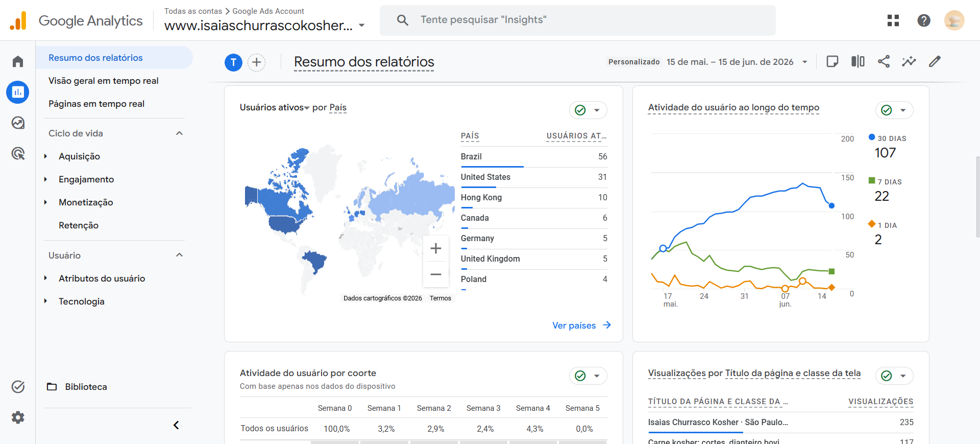Click the Google Analytics logo

(18, 20)
